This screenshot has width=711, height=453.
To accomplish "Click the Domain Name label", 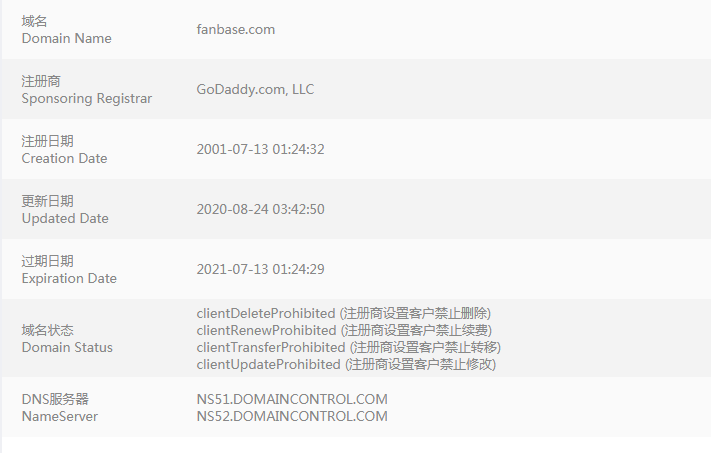I will click(67, 38).
